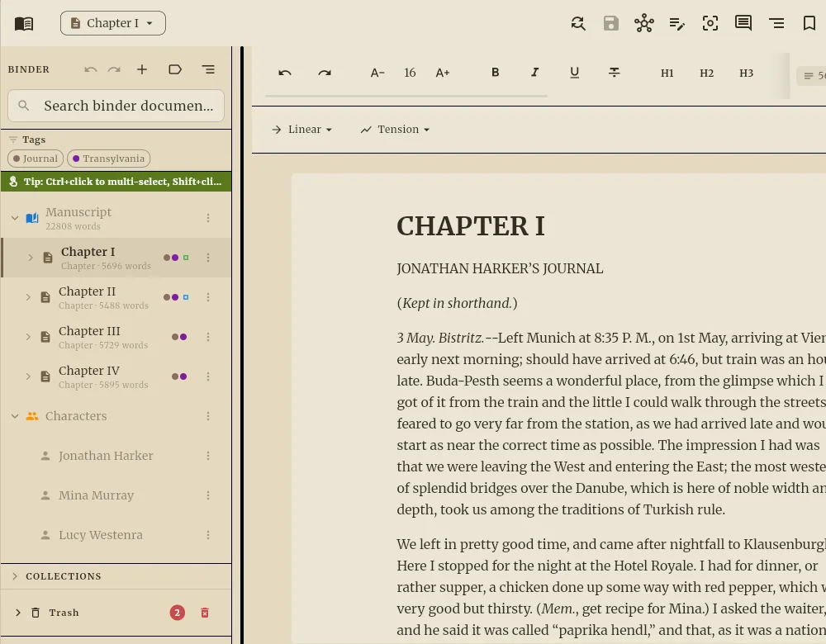Screen dimensions: 826x644
Task: Expand the Chapter III tree chevron
Action: pos(28,337)
